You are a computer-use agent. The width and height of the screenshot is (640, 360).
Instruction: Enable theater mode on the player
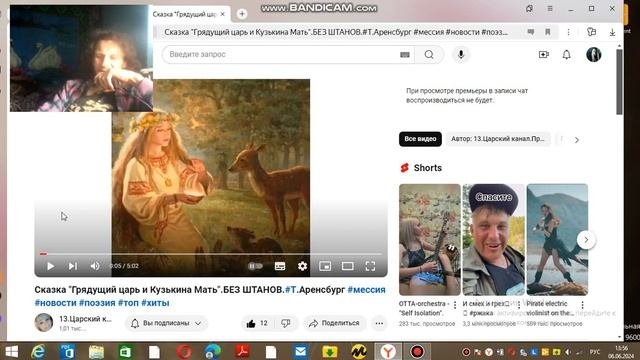click(348, 266)
